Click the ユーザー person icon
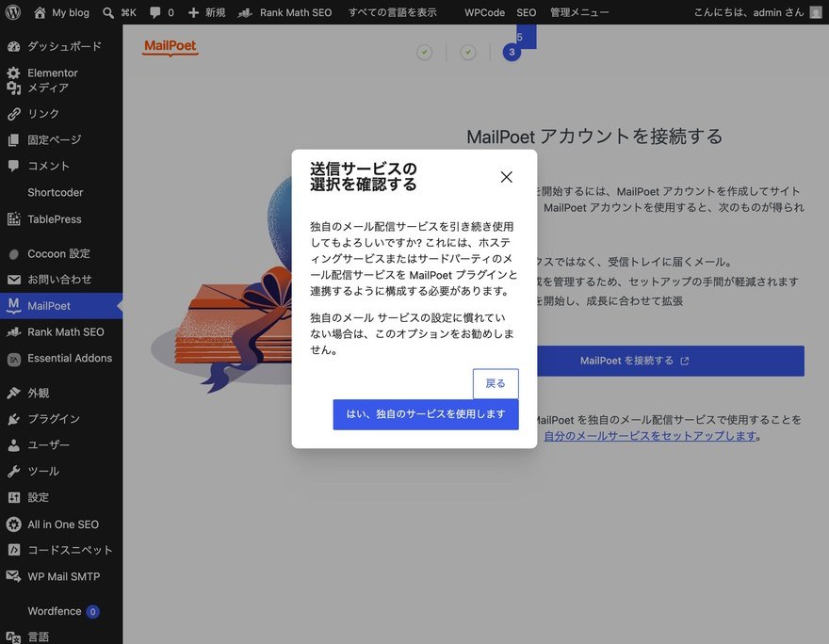Screen dimensions: 829x644 tap(14, 444)
